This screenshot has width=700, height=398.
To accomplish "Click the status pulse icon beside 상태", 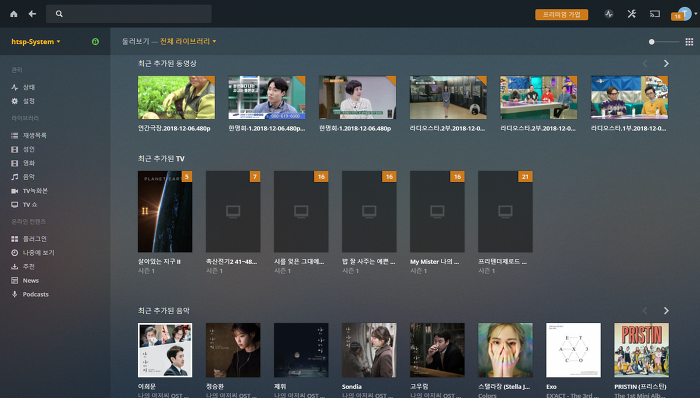I will point(15,87).
